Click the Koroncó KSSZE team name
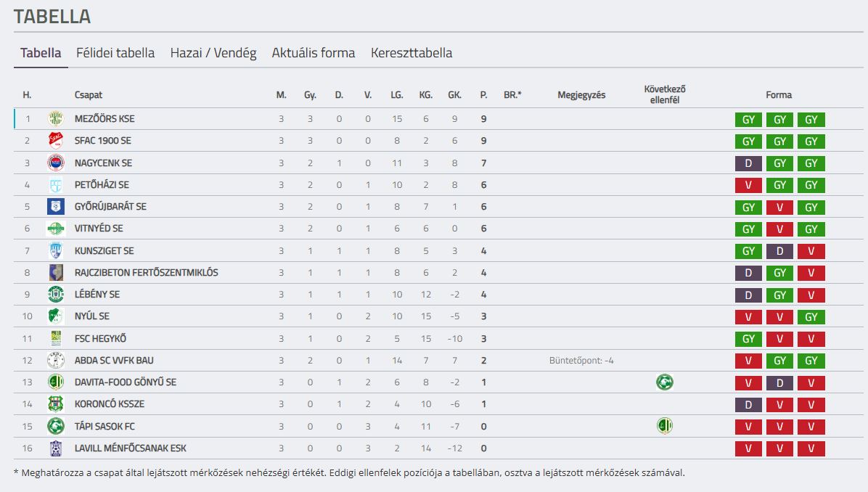The height and width of the screenshot is (492, 868). [x=109, y=404]
